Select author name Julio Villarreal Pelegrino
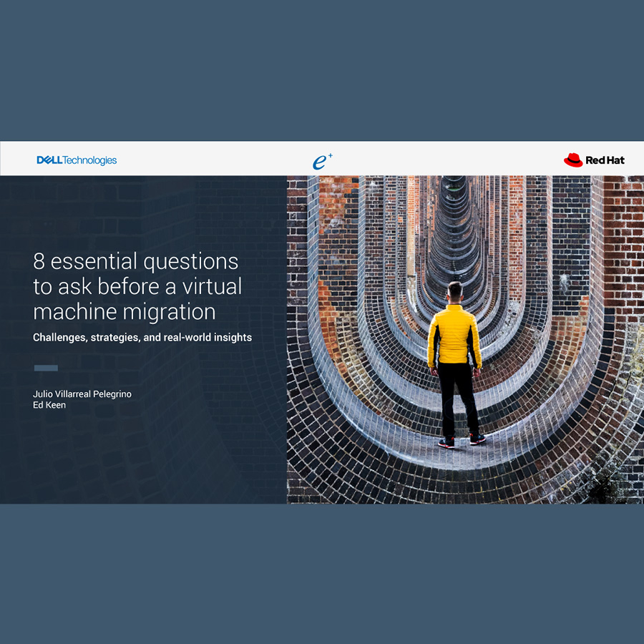This screenshot has height=644, width=644. pos(82,394)
